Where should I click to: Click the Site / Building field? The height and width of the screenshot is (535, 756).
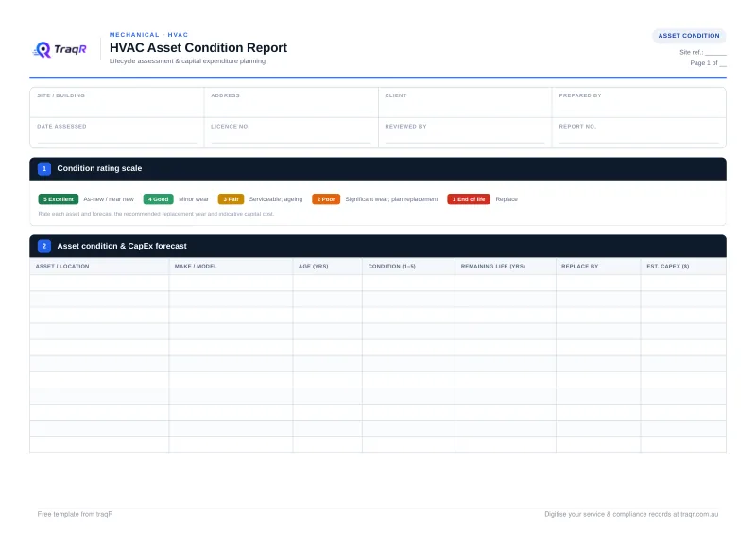(x=117, y=102)
